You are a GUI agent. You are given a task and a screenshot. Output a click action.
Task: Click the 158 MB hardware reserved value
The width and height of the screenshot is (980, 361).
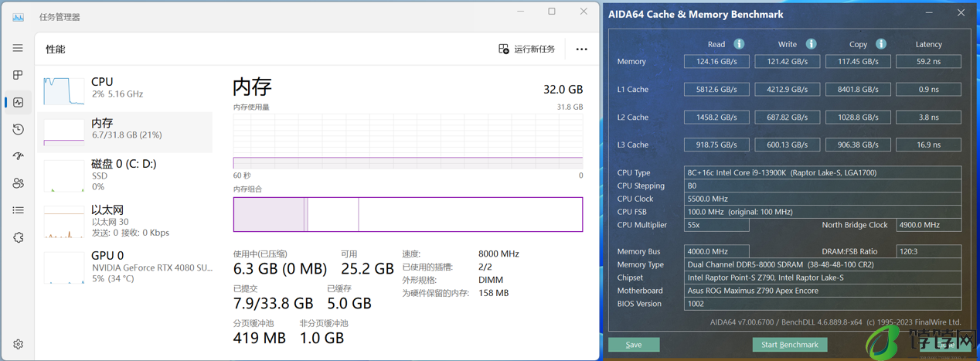coord(494,293)
